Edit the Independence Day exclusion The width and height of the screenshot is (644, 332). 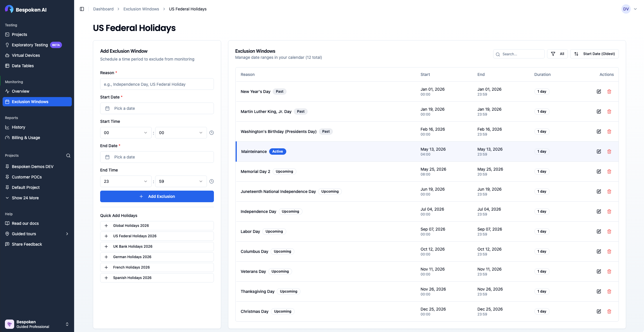pyautogui.click(x=599, y=211)
